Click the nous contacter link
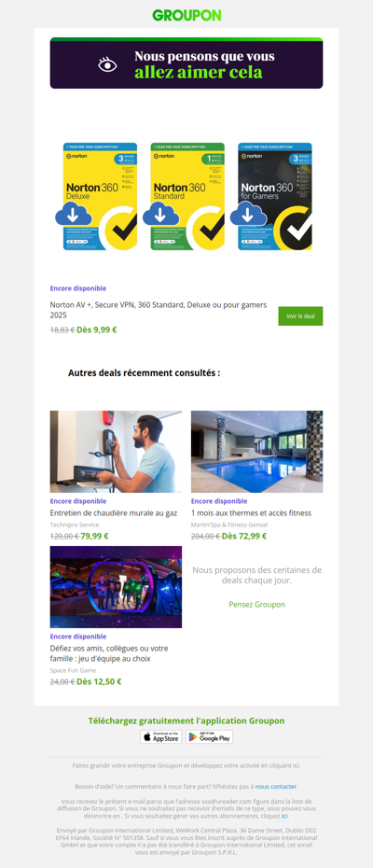This screenshot has height=868, width=373. [276, 786]
